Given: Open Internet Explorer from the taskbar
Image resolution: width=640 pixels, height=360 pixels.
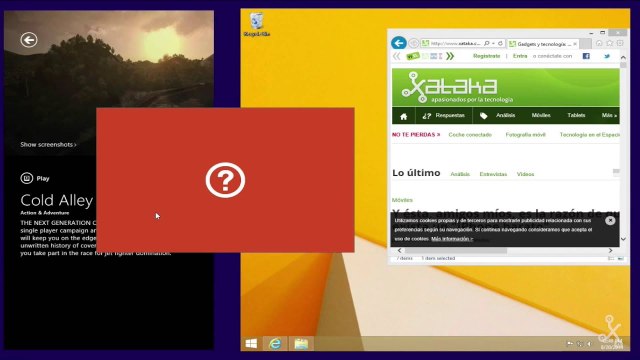Looking at the screenshot, I should pos(275,344).
